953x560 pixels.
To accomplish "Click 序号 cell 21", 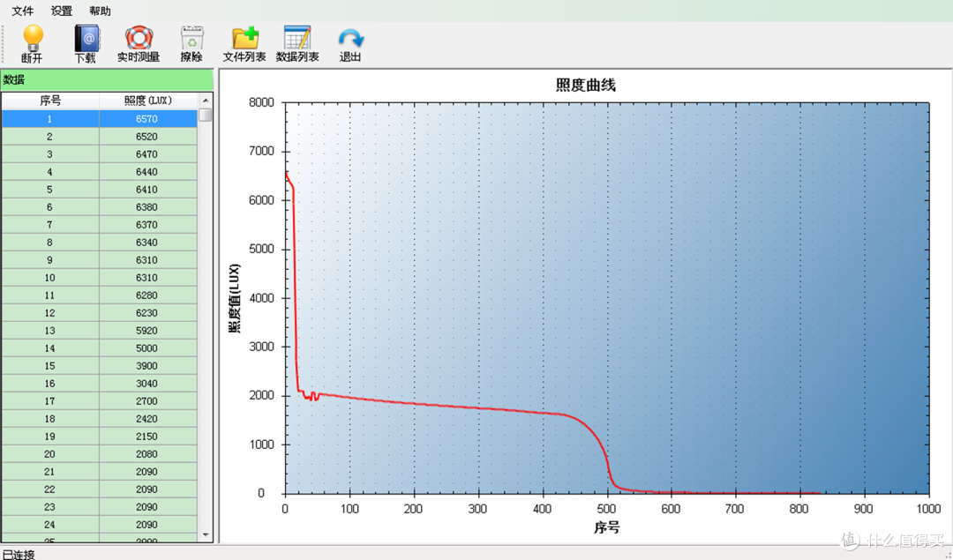I will (x=49, y=471).
